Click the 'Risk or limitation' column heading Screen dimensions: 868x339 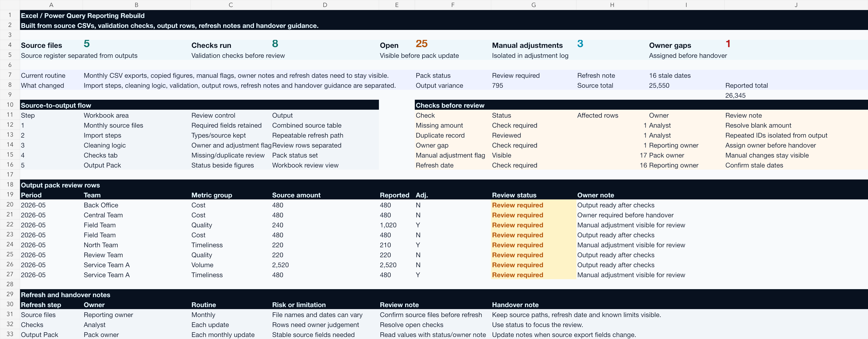[299, 305]
